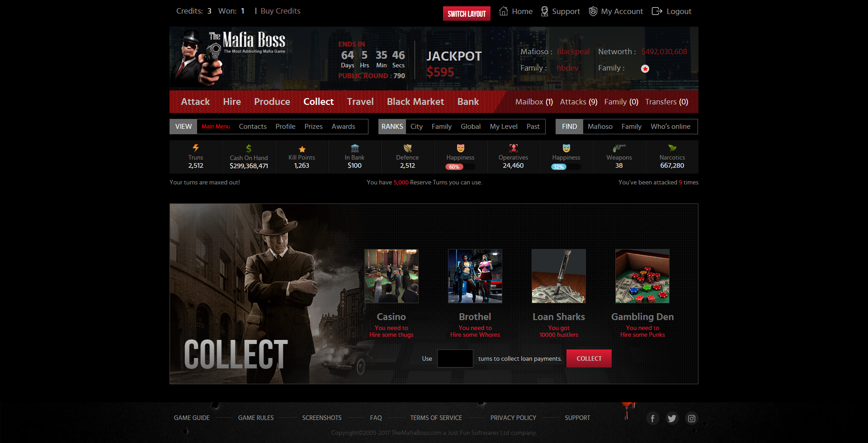Select Awards in View bar
The height and width of the screenshot is (443, 868).
[343, 127]
